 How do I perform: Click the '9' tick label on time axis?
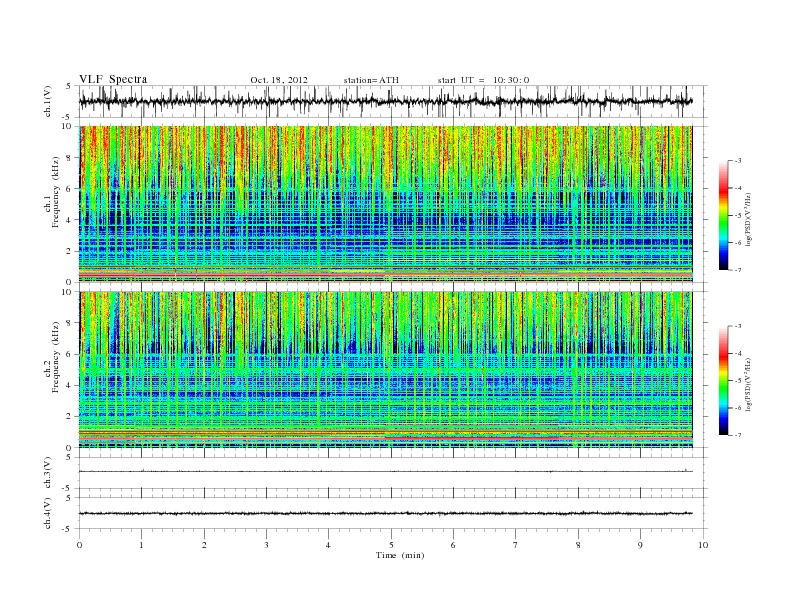pyautogui.click(x=640, y=545)
